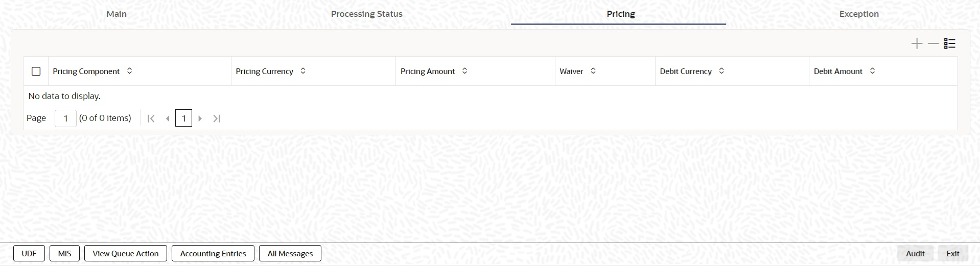Viewport: 980px width, 266px height.
Task: Go to first page of table
Action: coord(151,118)
